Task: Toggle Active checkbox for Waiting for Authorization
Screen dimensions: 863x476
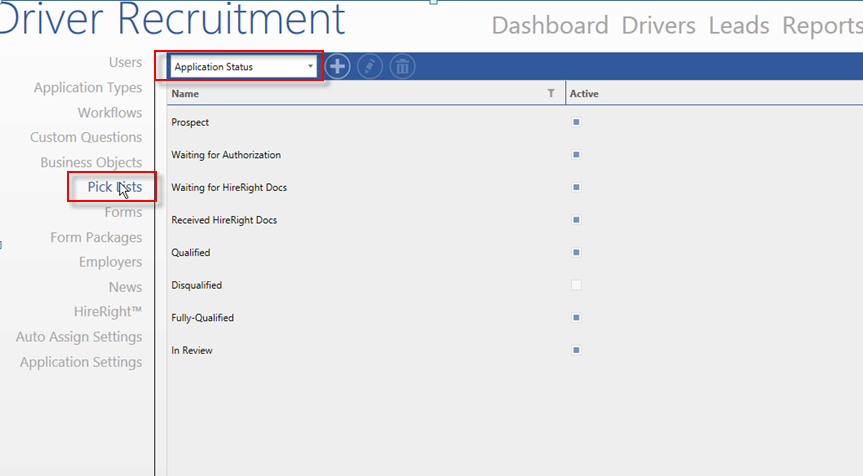Action: 576,155
